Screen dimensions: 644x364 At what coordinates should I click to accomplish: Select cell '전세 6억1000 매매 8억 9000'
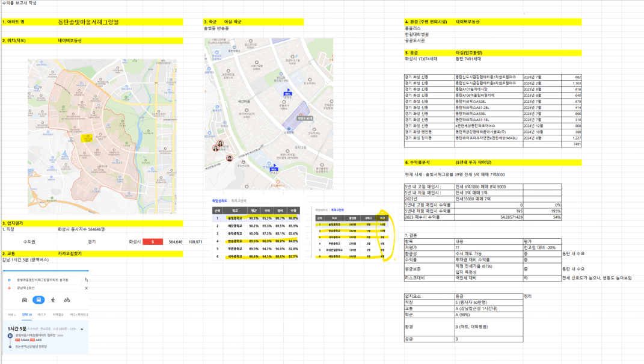(489, 187)
